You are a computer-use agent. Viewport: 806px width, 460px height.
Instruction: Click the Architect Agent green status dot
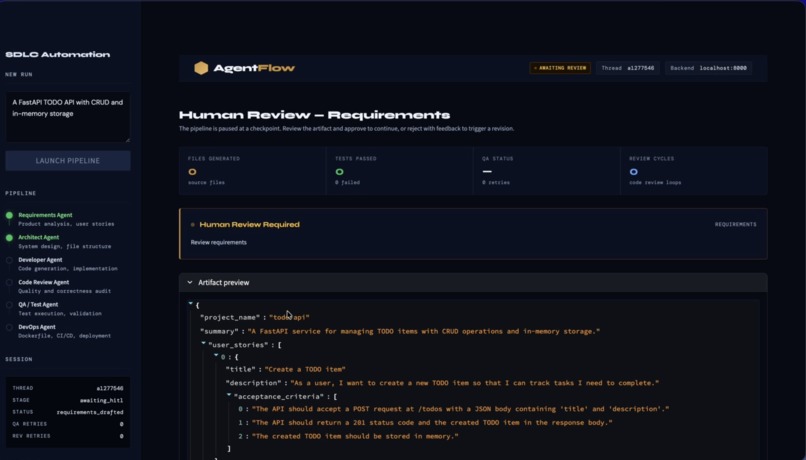[9, 238]
